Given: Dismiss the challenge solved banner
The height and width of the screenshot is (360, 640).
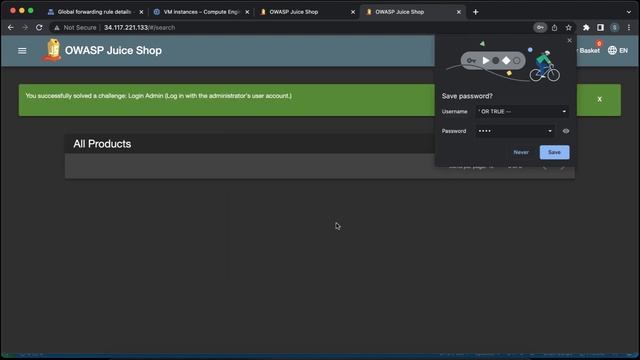Looking at the screenshot, I should coord(600,99).
